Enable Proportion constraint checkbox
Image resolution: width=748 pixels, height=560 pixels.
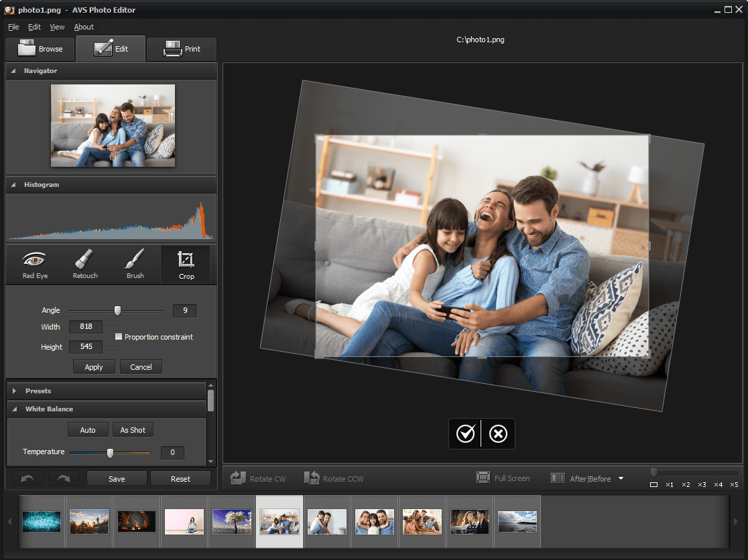[119, 336]
